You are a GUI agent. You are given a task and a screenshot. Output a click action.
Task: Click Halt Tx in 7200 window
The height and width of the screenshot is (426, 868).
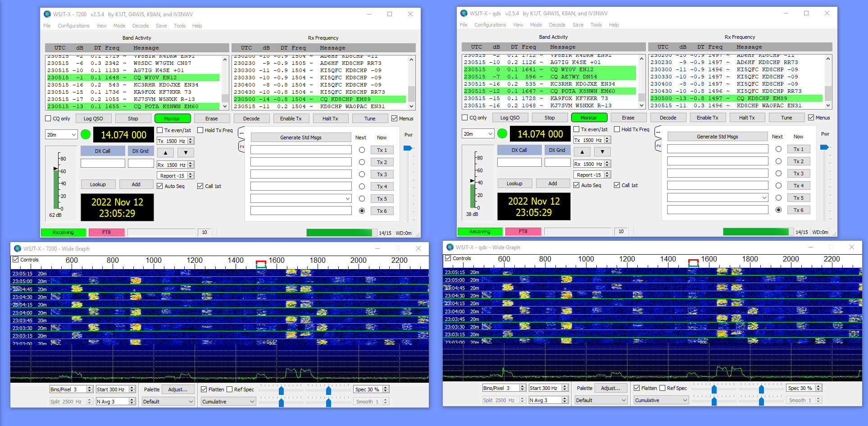[x=330, y=119]
